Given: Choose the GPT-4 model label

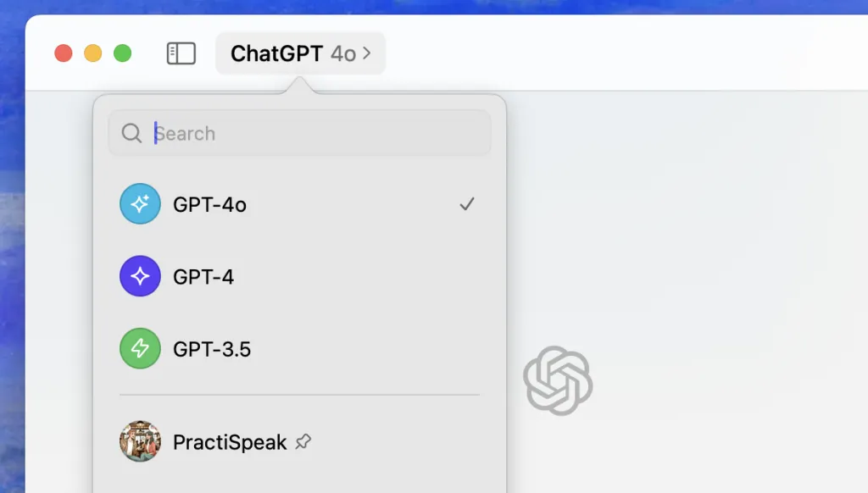Looking at the screenshot, I should pyautogui.click(x=203, y=277).
